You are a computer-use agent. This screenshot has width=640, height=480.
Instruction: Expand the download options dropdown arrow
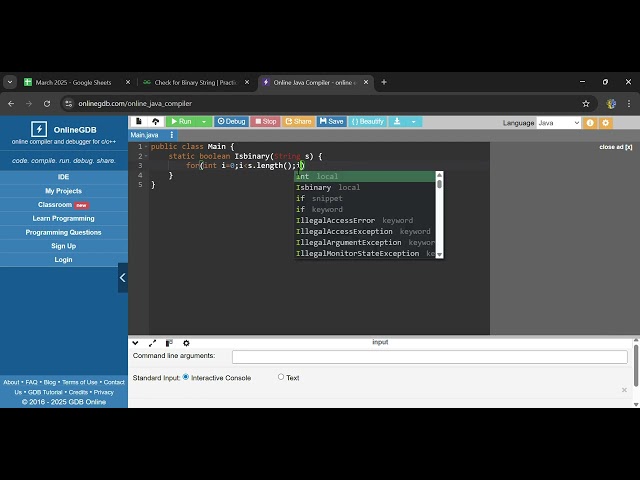point(413,122)
